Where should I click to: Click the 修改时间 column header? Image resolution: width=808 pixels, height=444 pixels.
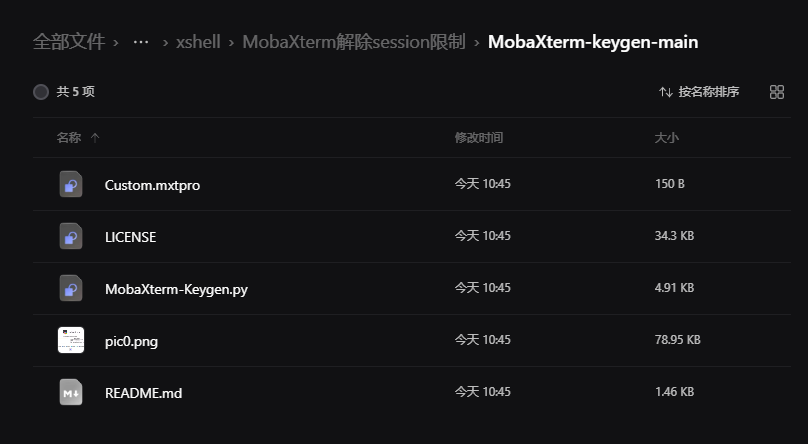(479, 138)
